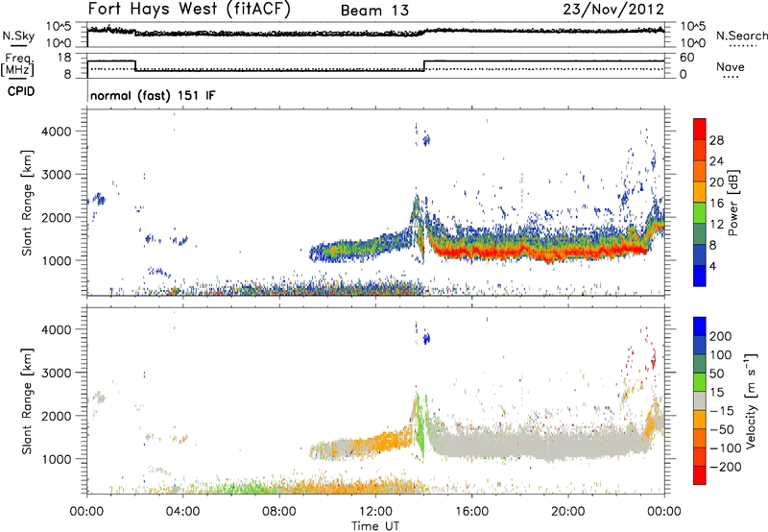The width and height of the screenshot is (768, 532).
Task: Pick the orange 20–24 dB Power colorbar segment
Action: pos(700,172)
